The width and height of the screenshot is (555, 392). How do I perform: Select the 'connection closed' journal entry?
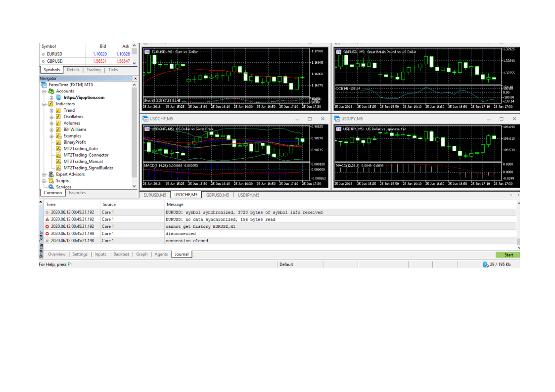[279, 241]
